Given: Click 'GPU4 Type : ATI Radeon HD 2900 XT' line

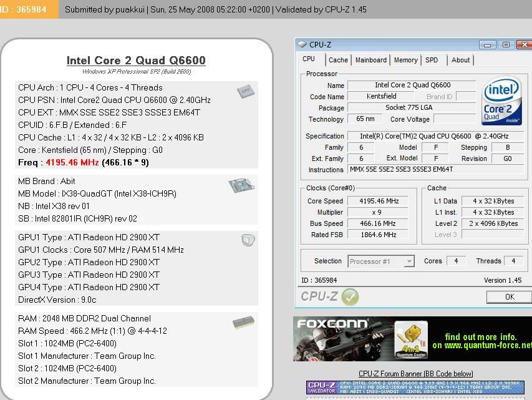Looking at the screenshot, I should coord(89,287).
